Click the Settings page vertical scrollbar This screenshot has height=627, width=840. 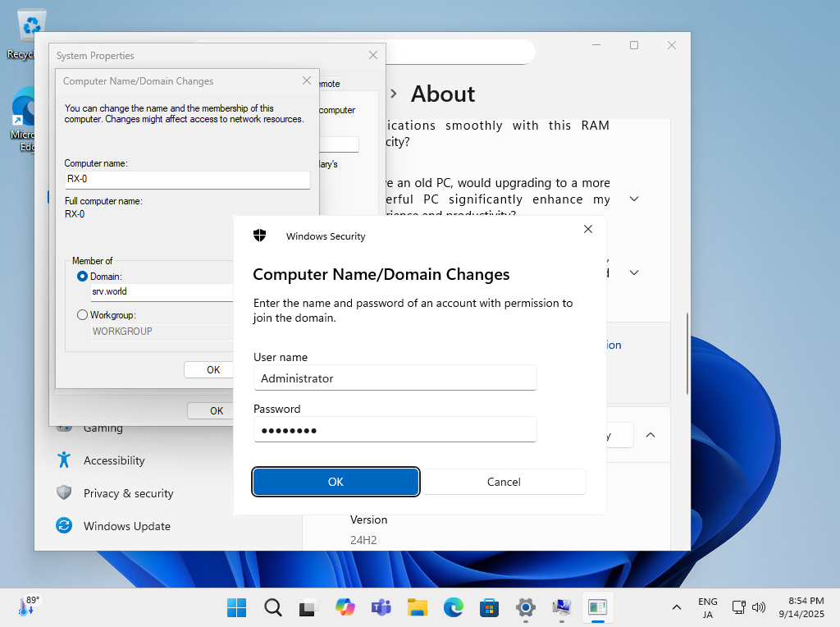[x=687, y=353]
